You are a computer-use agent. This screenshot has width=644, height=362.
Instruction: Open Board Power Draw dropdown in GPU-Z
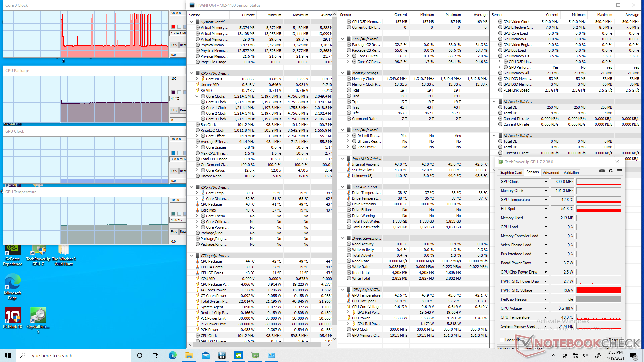546,263
